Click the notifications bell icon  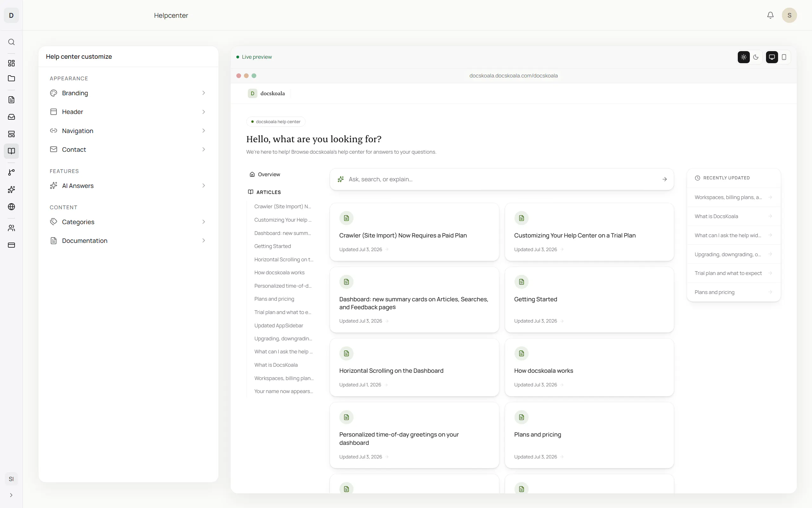click(x=770, y=15)
